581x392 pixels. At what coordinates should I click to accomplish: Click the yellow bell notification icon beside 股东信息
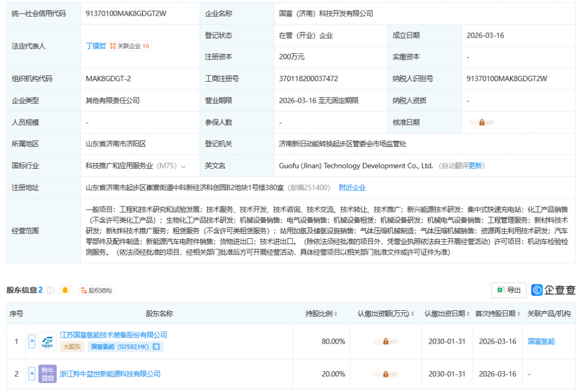tap(65, 290)
